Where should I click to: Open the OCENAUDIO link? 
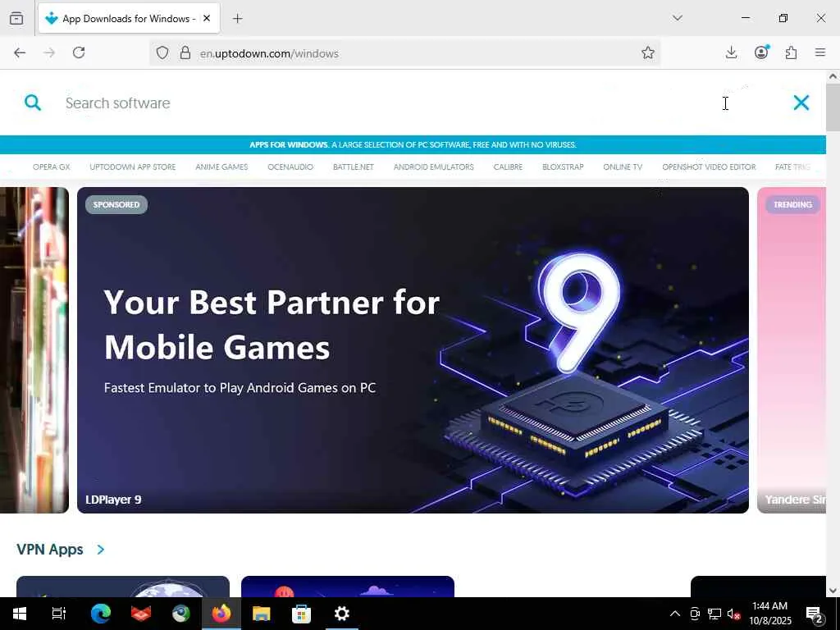290,167
